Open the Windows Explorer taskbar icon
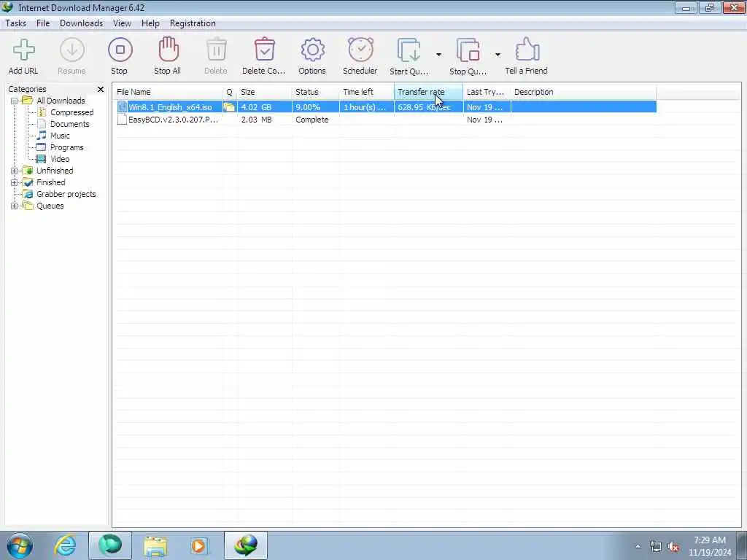The width and height of the screenshot is (747, 560). point(155,545)
